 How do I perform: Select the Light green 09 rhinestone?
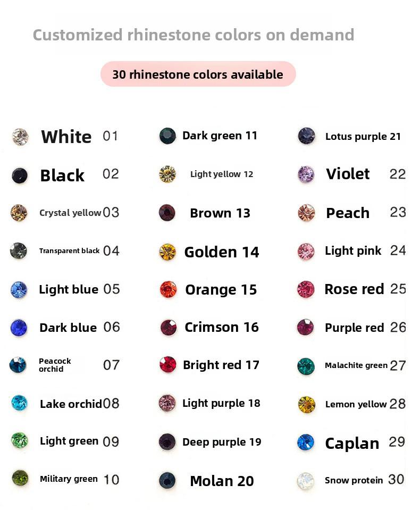click(x=20, y=440)
